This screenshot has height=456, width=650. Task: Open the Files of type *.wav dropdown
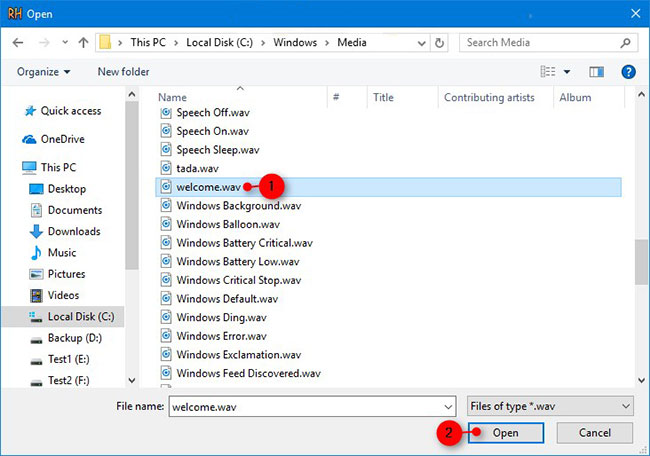pyautogui.click(x=550, y=407)
